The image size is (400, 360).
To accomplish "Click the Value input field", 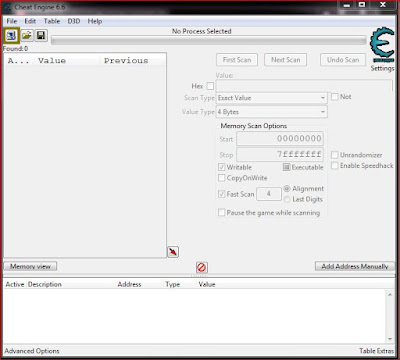I will [x=304, y=86].
